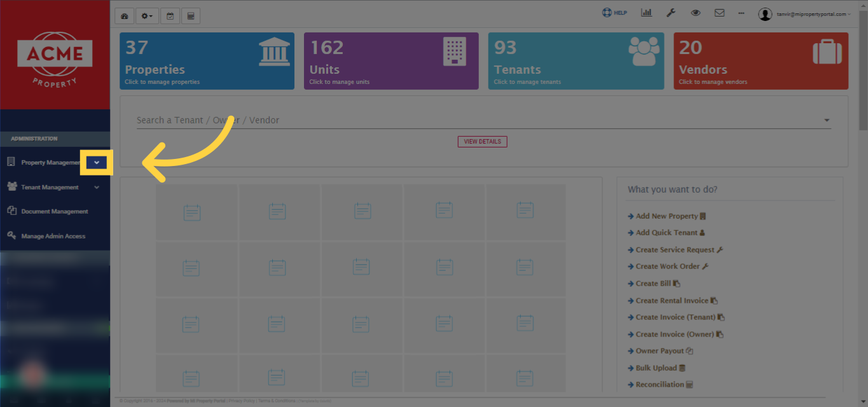
Task: Click the VIEW DETAILS button
Action: 482,141
